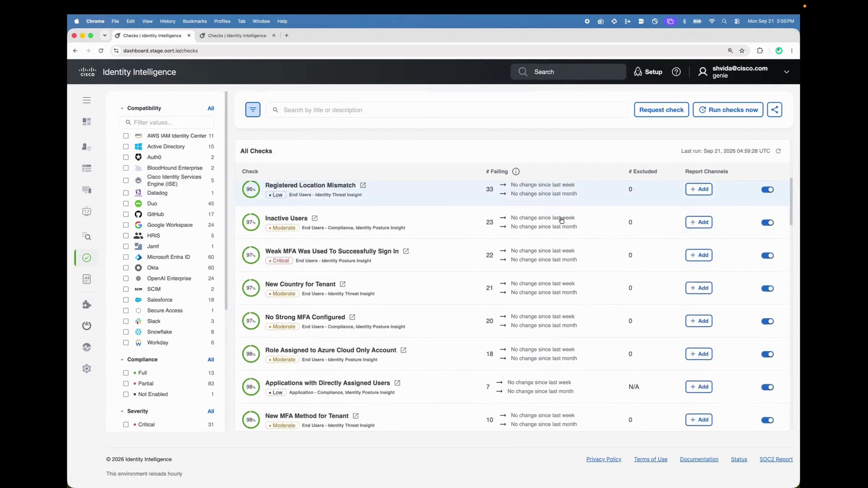
Task: Open the Bookmarks menu in the menu bar
Action: (x=195, y=21)
